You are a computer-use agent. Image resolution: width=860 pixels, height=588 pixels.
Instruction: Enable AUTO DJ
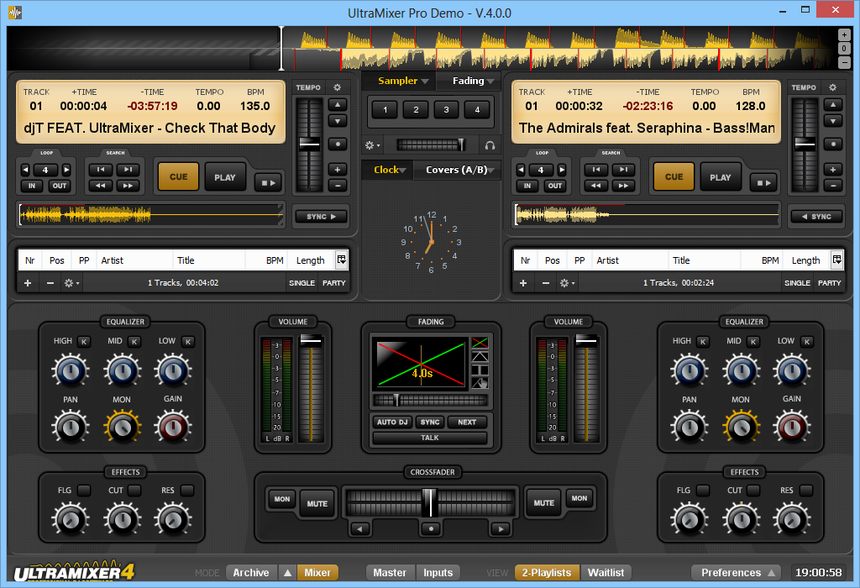pyautogui.click(x=392, y=422)
